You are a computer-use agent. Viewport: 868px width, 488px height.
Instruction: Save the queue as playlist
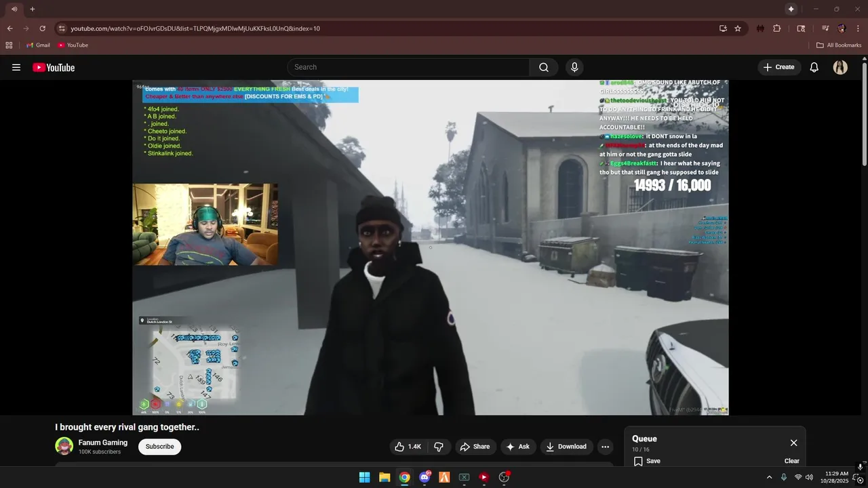click(x=647, y=461)
